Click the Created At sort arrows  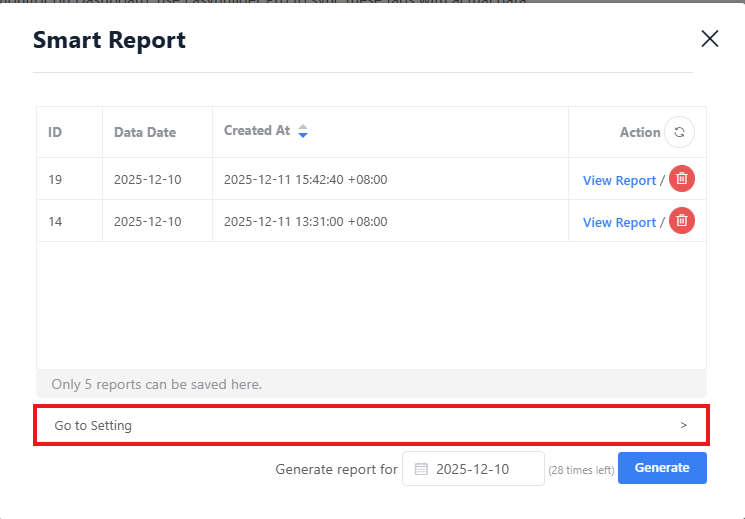tap(303, 131)
